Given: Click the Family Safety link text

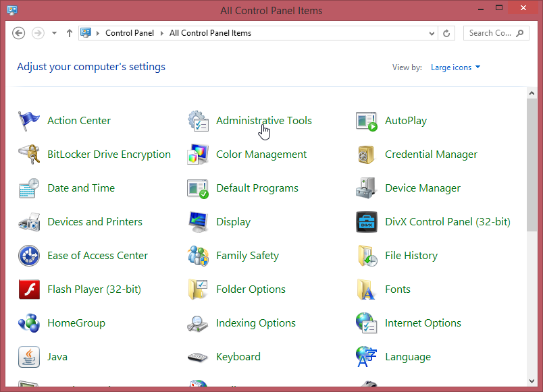Looking at the screenshot, I should [247, 256].
